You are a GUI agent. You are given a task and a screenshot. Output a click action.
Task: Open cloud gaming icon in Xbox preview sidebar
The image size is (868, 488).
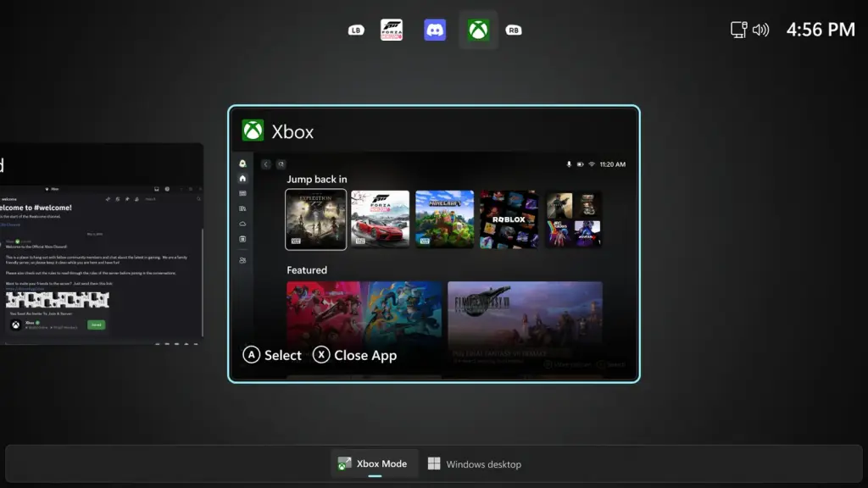tap(242, 224)
